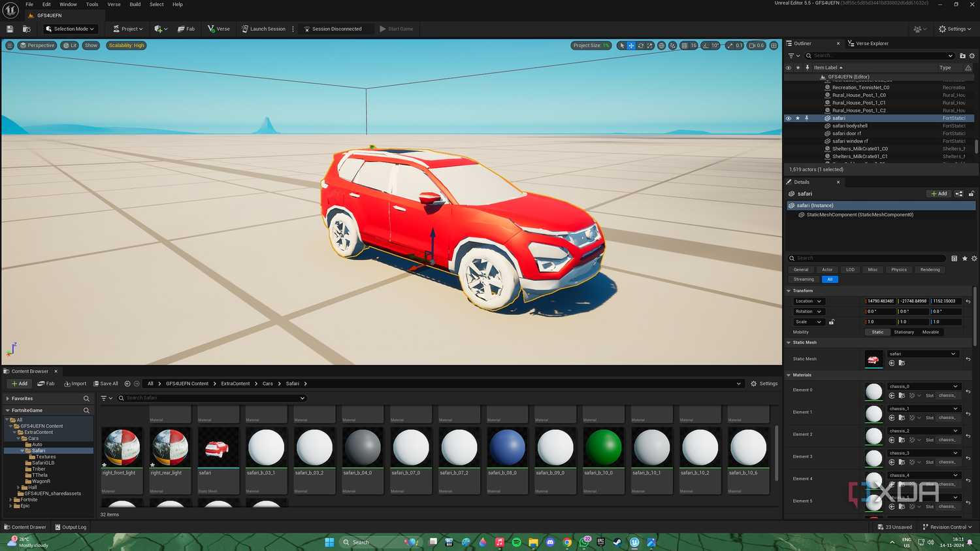
Task: Set Mobility to Movable
Action: 930,332
